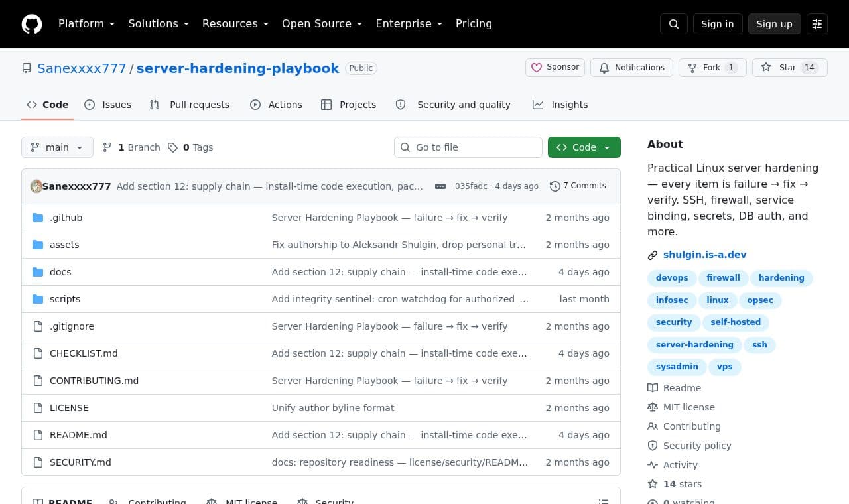
Task: Click the Go to file search field
Action: click(468, 147)
